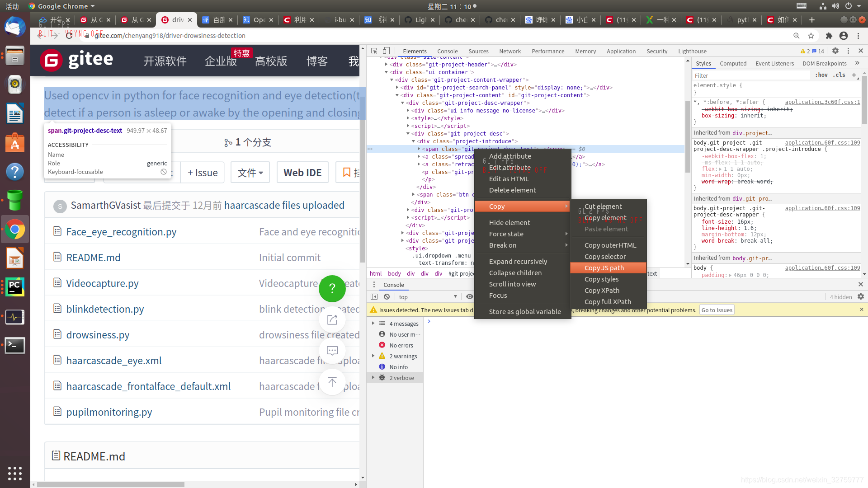868x488 pixels.
Task: Open the console drawer three-dot menu
Action: 374,285
